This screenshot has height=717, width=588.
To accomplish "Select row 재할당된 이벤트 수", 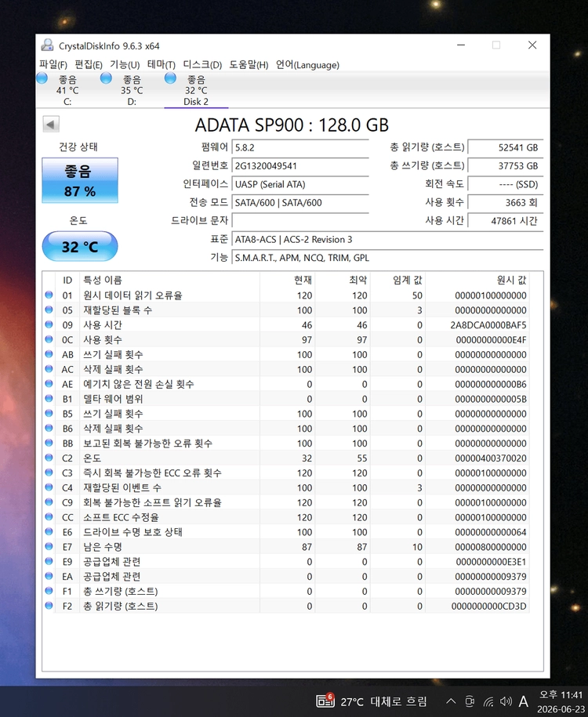I will coord(286,487).
